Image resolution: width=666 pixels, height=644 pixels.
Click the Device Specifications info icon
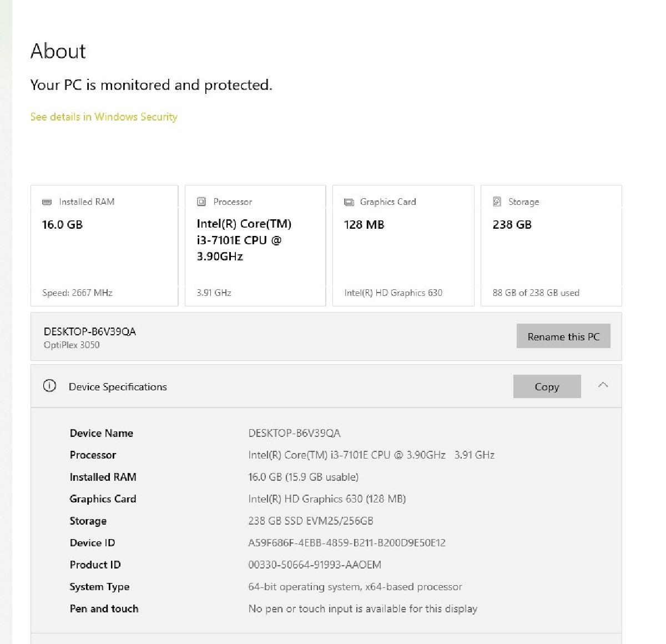[x=49, y=386]
